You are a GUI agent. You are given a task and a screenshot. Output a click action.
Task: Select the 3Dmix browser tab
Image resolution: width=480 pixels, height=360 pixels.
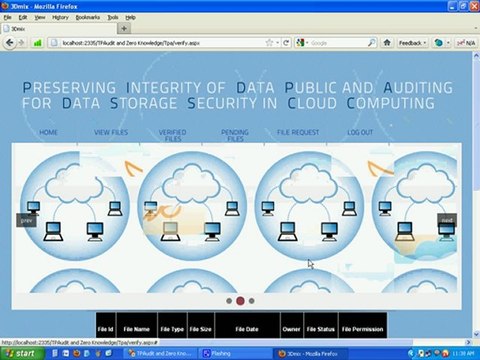(59, 29)
